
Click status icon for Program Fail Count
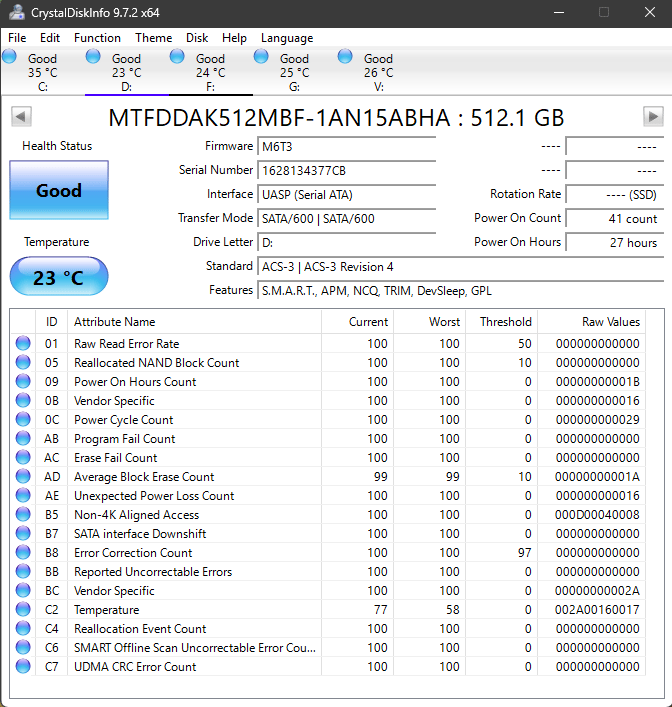click(23, 438)
